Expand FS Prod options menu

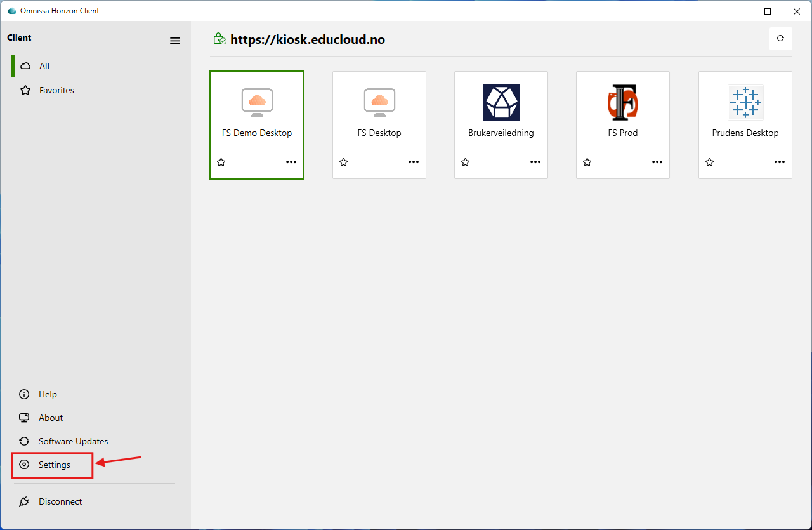click(x=657, y=162)
